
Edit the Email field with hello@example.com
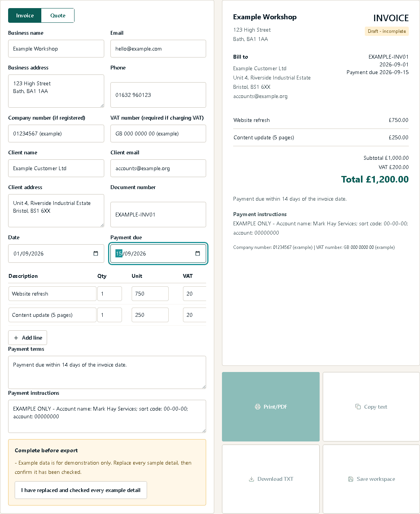158,49
